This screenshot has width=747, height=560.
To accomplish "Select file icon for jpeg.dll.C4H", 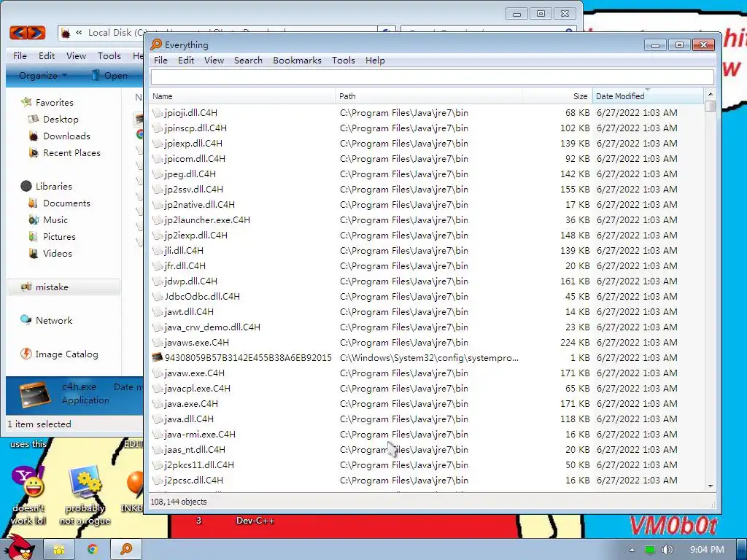I will (158, 174).
